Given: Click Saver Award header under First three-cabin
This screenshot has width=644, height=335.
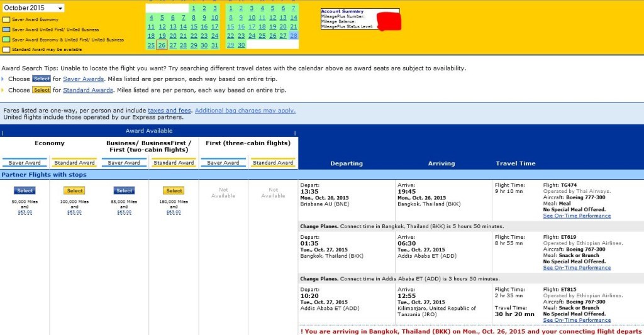Looking at the screenshot, I should [223, 163].
